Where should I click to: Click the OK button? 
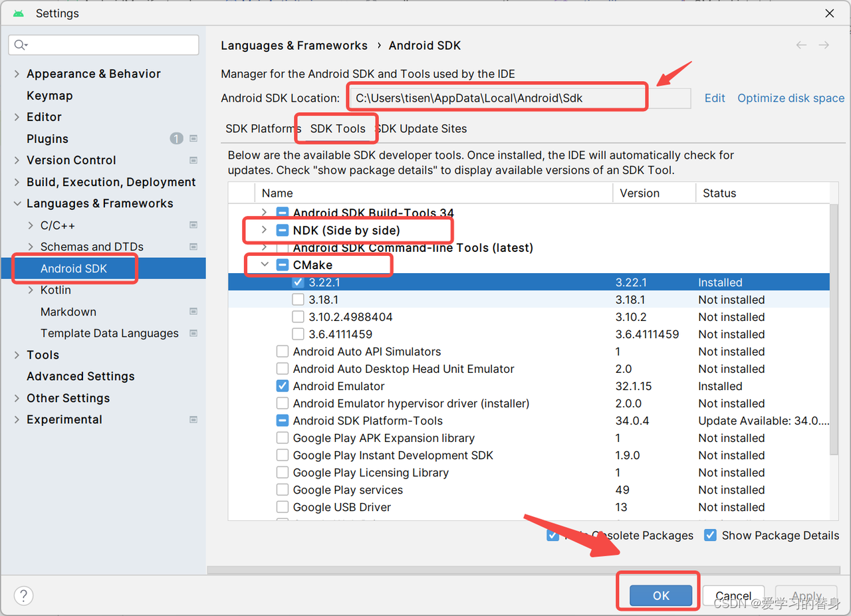[661, 595]
